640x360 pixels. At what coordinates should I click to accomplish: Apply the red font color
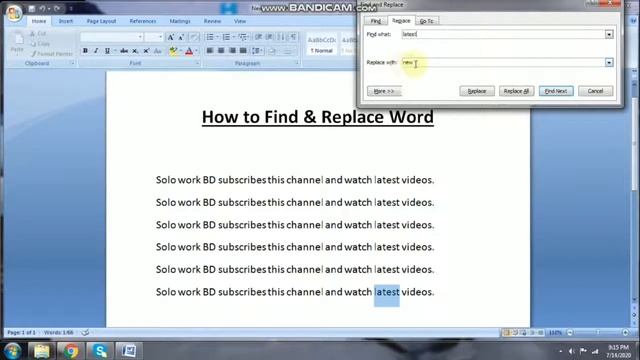coord(189,51)
